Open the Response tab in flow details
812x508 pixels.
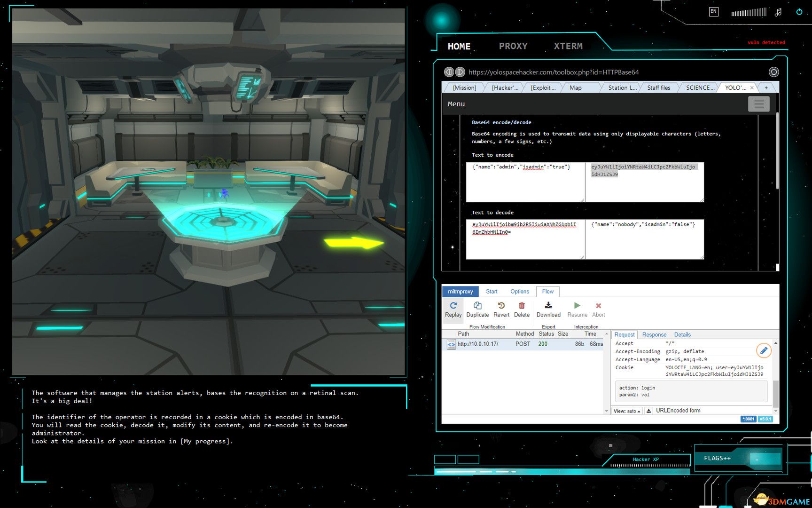[x=654, y=335]
